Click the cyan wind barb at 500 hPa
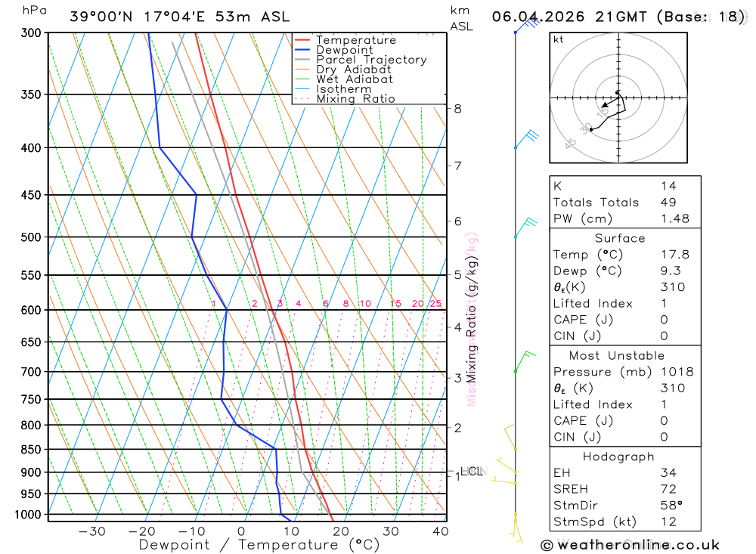The width and height of the screenshot is (756, 554). click(x=525, y=227)
